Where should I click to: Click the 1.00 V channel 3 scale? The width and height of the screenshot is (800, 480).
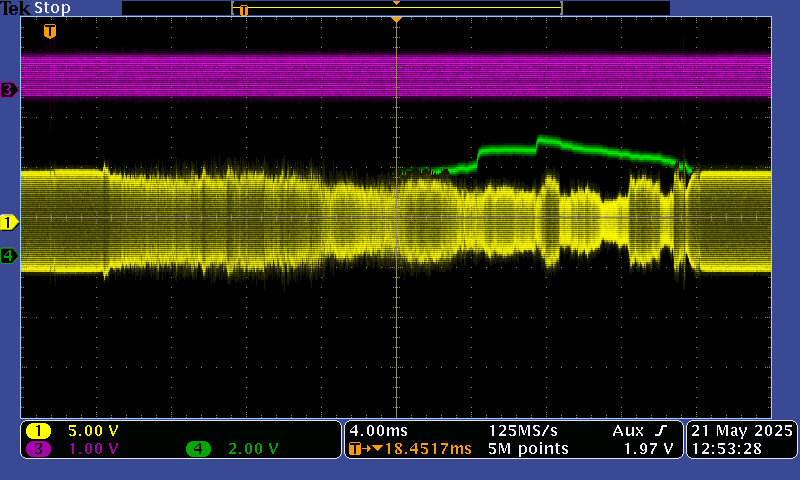pos(93,449)
